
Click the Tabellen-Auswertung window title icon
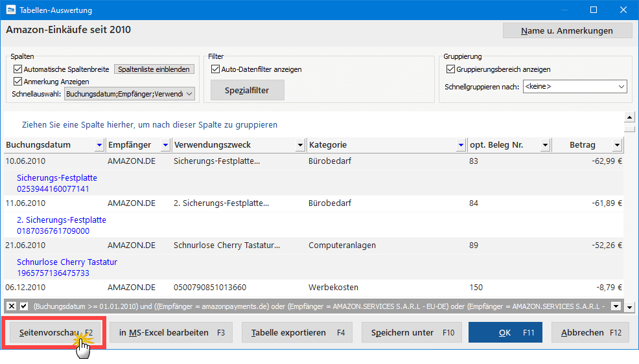pyautogui.click(x=11, y=10)
